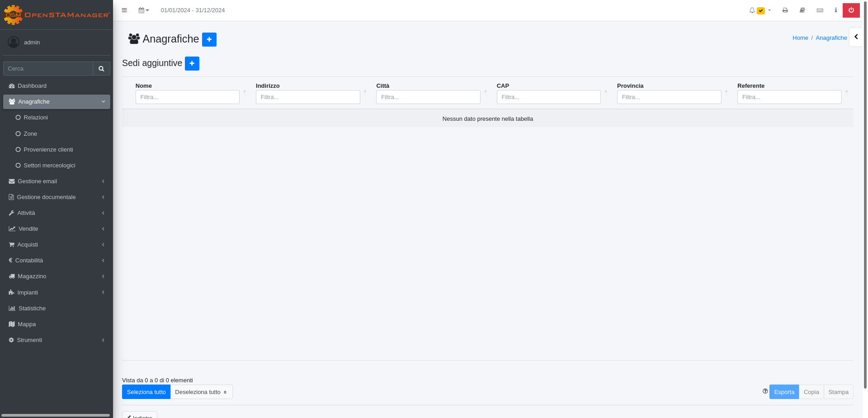Image resolution: width=868 pixels, height=418 pixels.
Task: Click the Esporta button
Action: (x=783, y=392)
